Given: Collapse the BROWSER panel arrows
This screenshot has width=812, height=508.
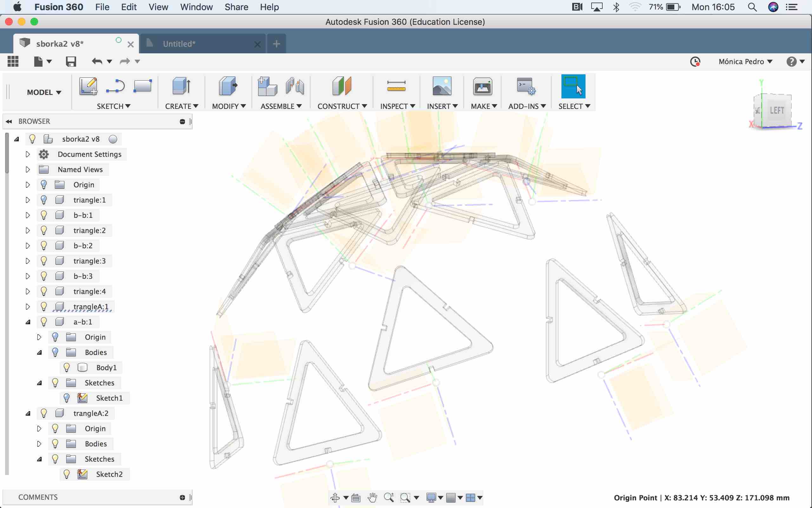Looking at the screenshot, I should click(x=9, y=121).
